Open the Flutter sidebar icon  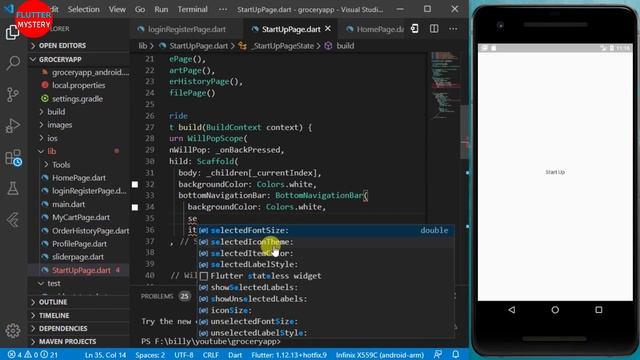(13, 220)
